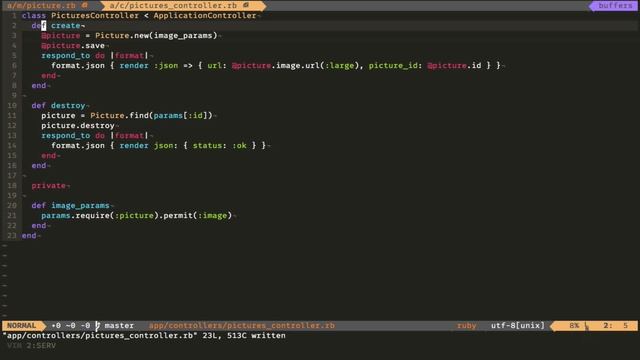
Task: Click line number 10 in the gutter
Action: pyautogui.click(x=12, y=106)
